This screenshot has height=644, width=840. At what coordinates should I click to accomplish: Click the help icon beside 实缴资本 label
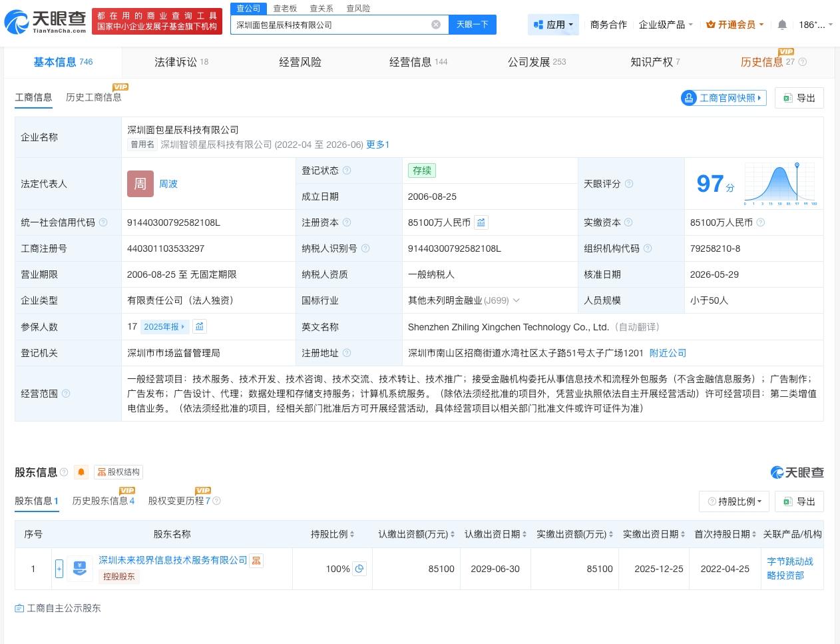(628, 222)
